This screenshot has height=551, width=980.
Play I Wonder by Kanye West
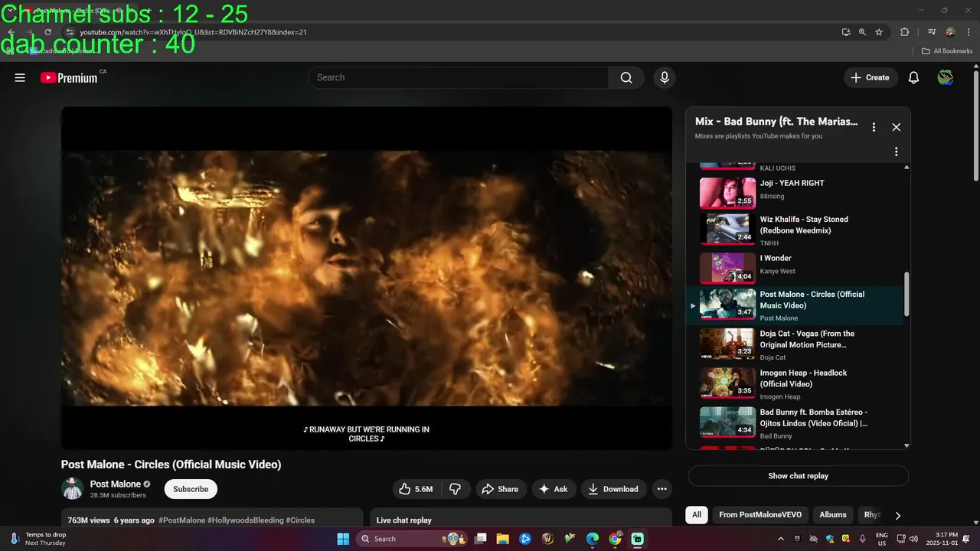click(796, 268)
